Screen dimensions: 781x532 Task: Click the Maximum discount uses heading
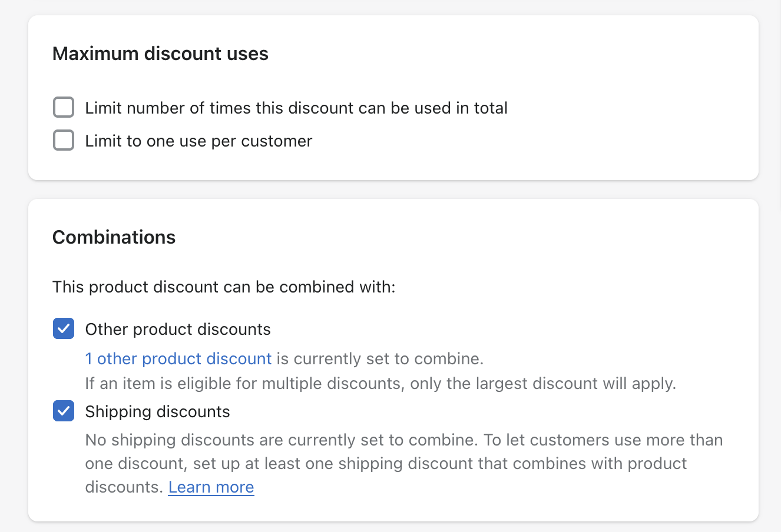[x=160, y=54]
